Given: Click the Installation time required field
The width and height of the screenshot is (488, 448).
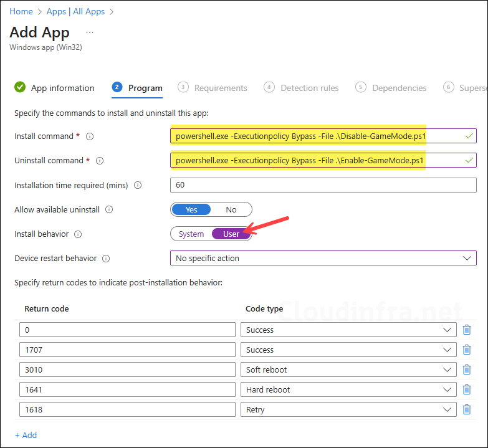Looking at the screenshot, I should [x=323, y=185].
